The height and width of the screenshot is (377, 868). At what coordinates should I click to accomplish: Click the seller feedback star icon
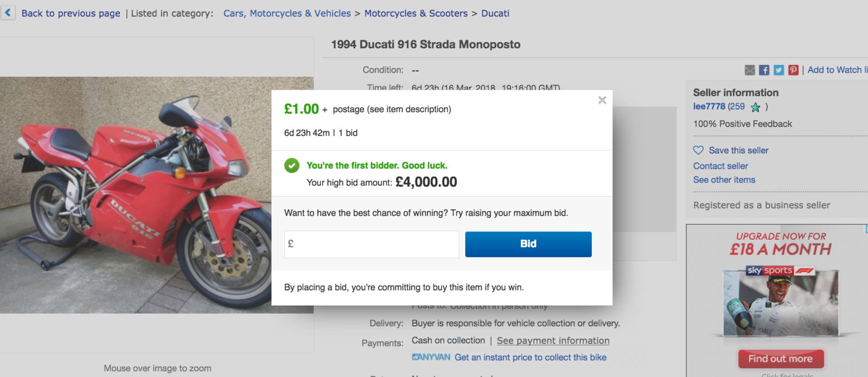[x=755, y=107]
